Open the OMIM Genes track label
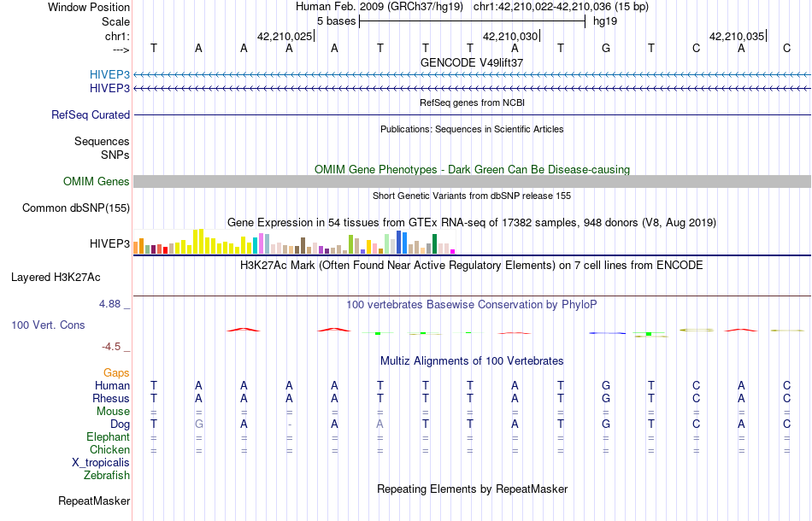The image size is (812, 521). [96, 182]
